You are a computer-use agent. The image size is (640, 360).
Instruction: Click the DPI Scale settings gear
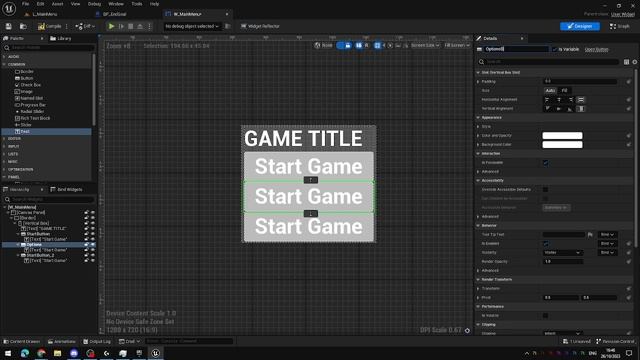467,330
